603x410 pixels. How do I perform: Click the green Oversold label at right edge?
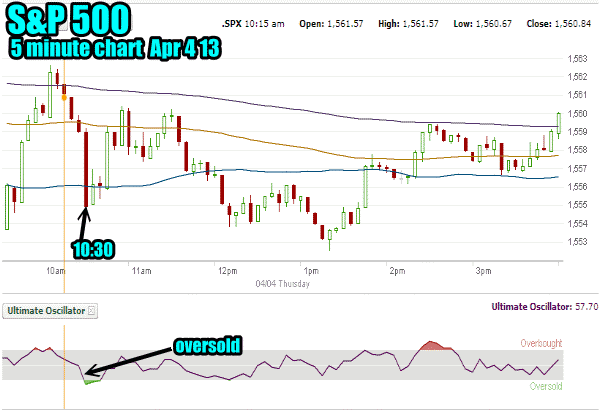[x=546, y=386]
